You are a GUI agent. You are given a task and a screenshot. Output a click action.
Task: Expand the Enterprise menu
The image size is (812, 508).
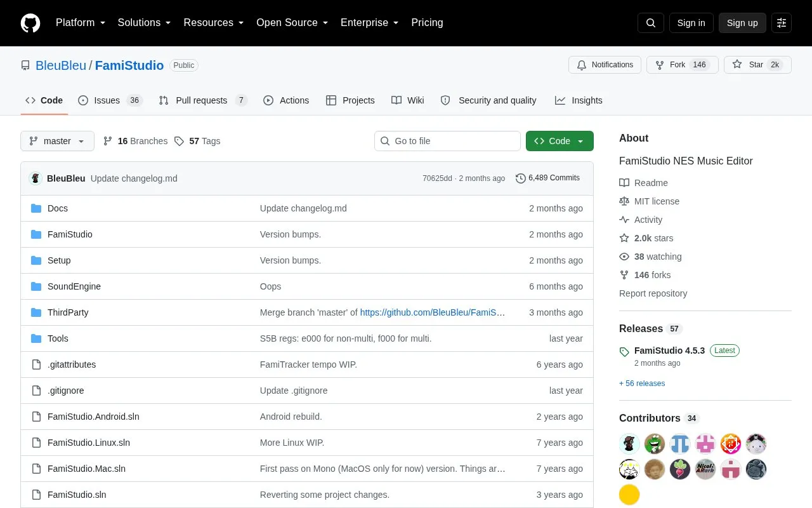(370, 23)
